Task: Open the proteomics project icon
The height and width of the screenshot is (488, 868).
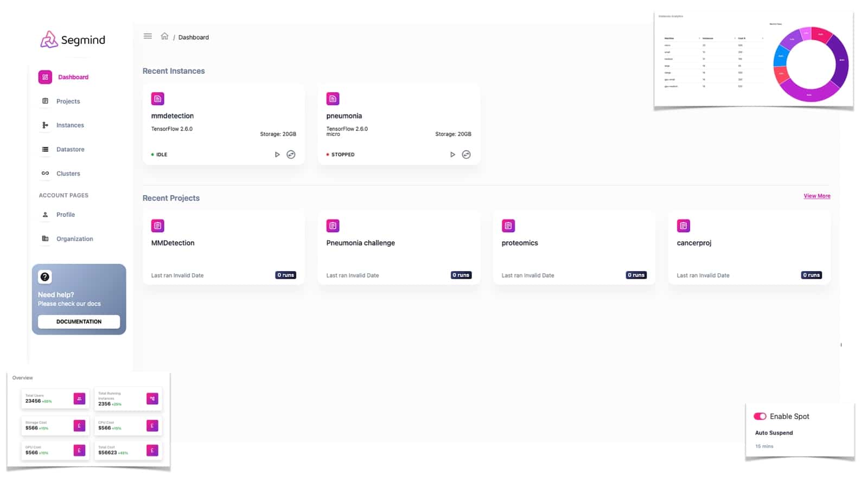Action: [508, 226]
